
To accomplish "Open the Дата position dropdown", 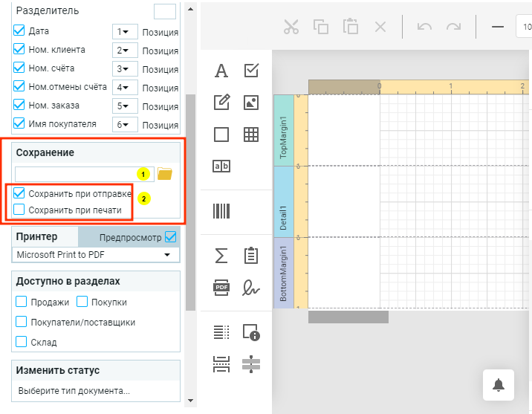I will click(x=125, y=32).
